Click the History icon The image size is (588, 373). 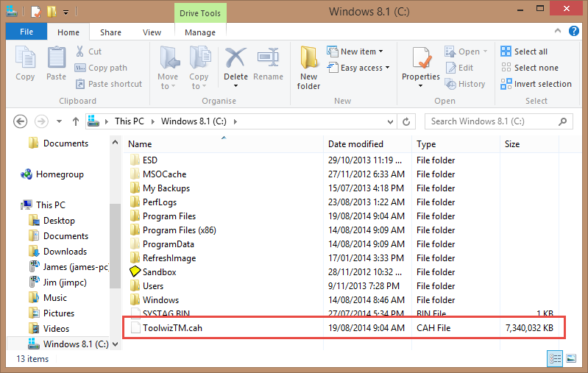450,84
